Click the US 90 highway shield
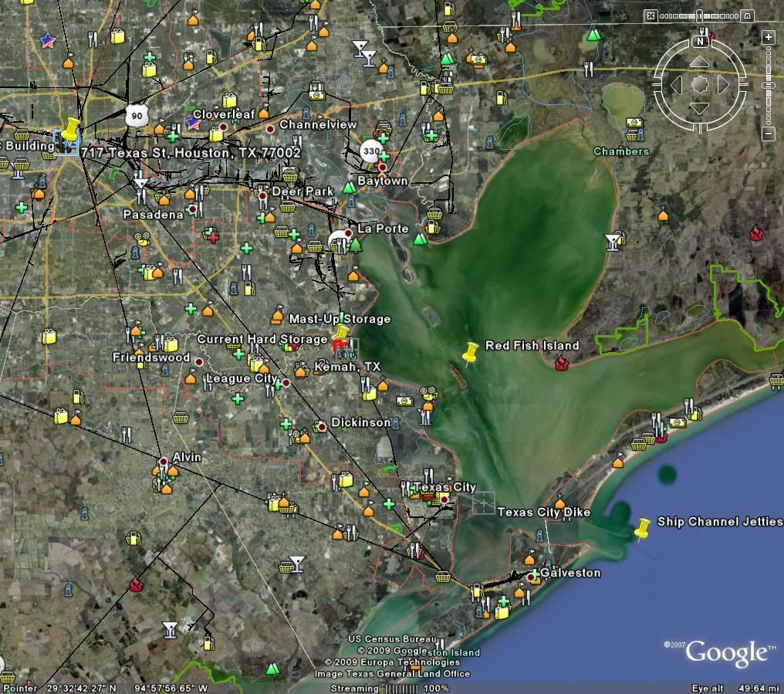Screen dimensions: 784x694 pyautogui.click(x=137, y=116)
